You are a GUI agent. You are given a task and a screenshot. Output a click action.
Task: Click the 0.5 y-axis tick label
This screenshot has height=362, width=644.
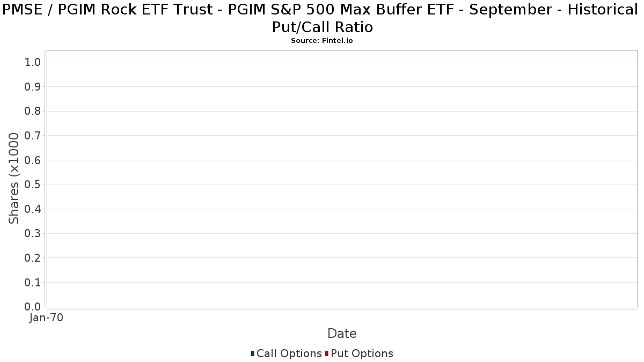pos(33,184)
